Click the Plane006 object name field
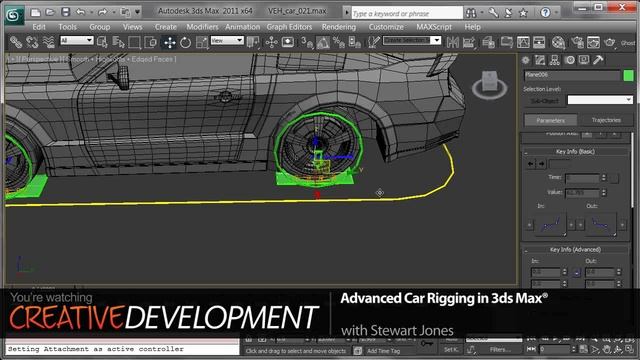Viewport: 640px width, 360px height. coord(572,75)
